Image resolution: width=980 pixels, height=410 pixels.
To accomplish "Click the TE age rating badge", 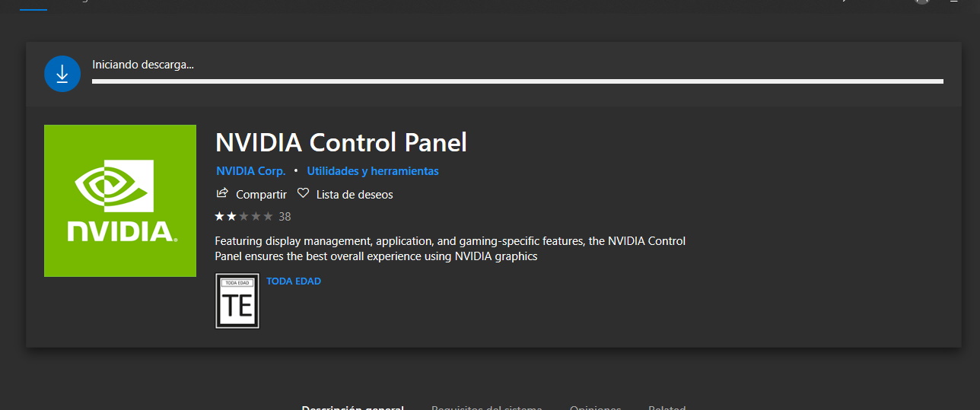I will click(x=237, y=301).
